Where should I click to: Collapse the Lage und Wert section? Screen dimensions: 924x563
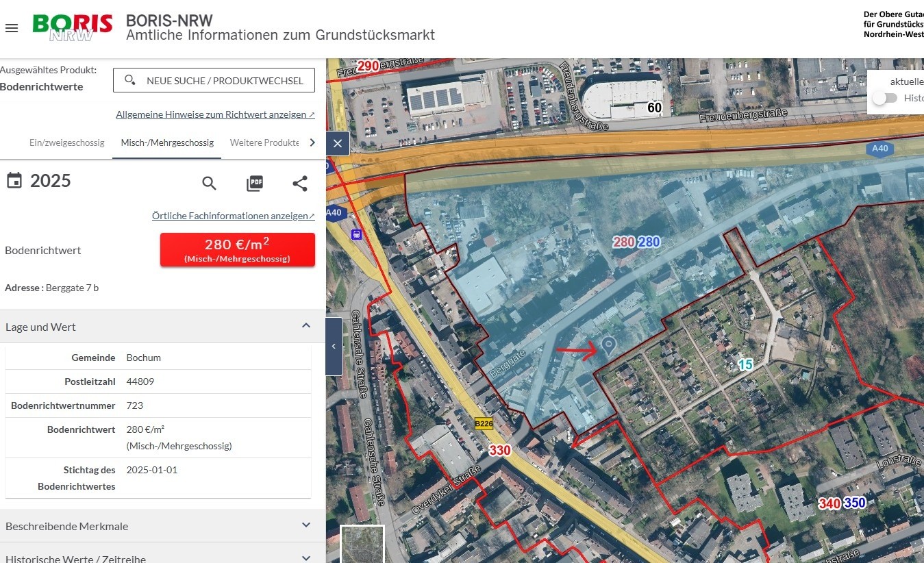[x=306, y=326]
